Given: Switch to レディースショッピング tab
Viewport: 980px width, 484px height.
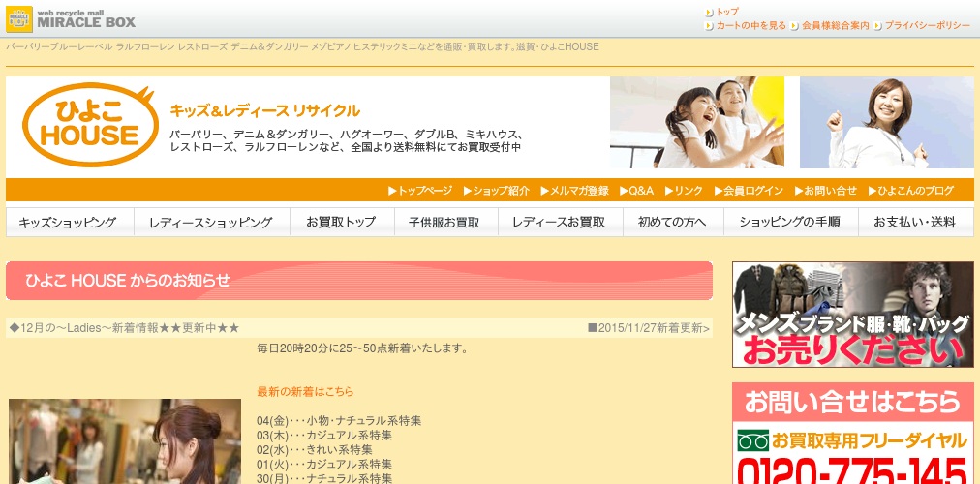Looking at the screenshot, I should pyautogui.click(x=211, y=223).
